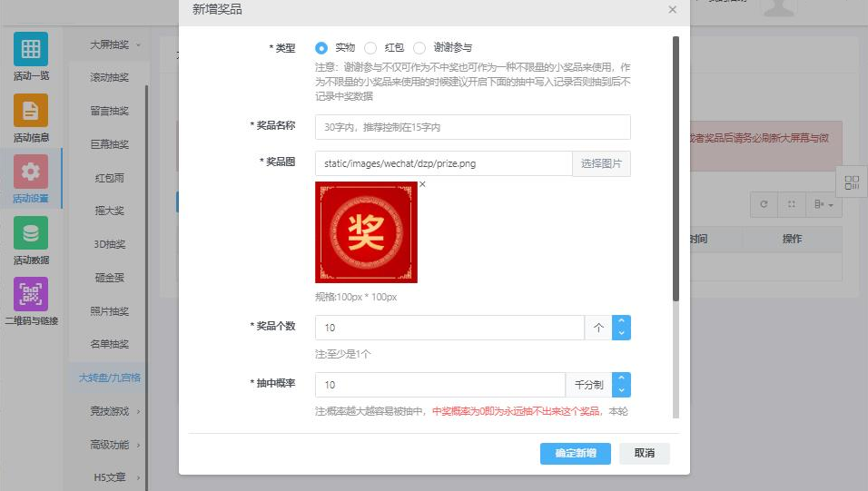Click 个 unit label beside prize count
The width and height of the screenshot is (868, 491).
pos(598,328)
